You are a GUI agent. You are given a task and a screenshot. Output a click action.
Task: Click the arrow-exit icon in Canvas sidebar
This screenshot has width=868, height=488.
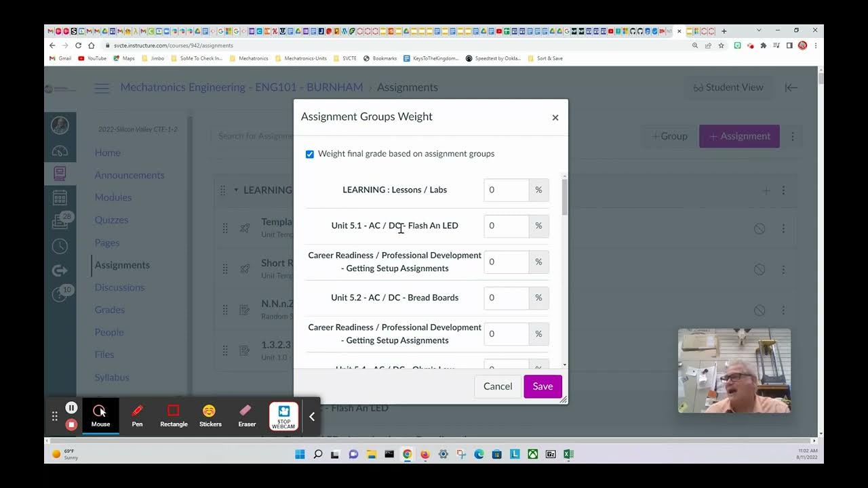(60, 270)
